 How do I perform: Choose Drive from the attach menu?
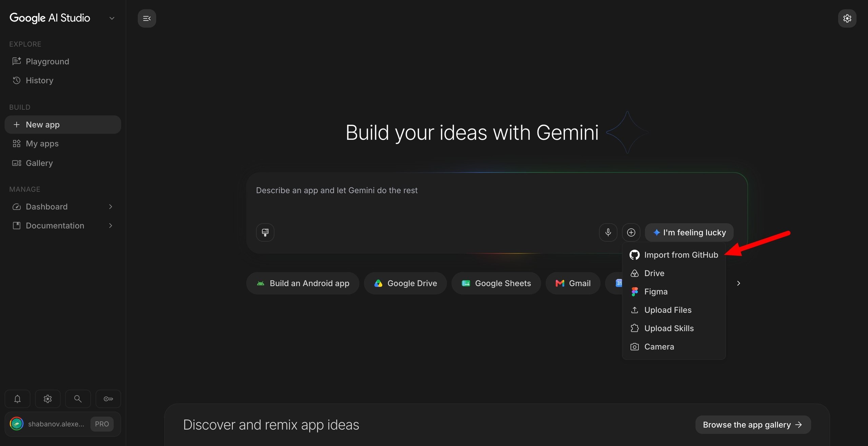point(674,273)
